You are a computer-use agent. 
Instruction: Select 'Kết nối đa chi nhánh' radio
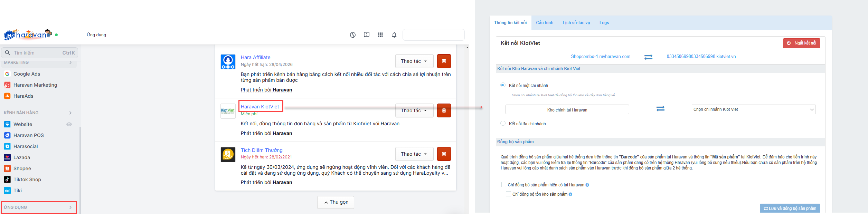point(503,123)
